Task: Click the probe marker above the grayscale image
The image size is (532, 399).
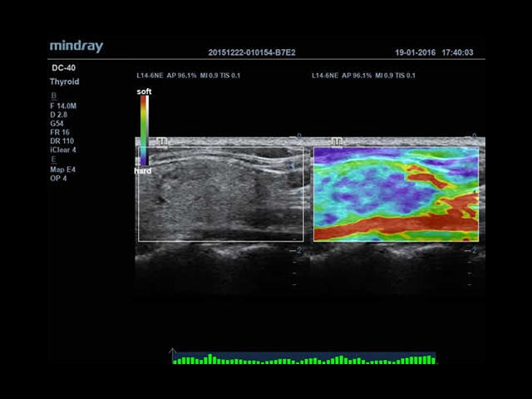Action: click(162, 142)
